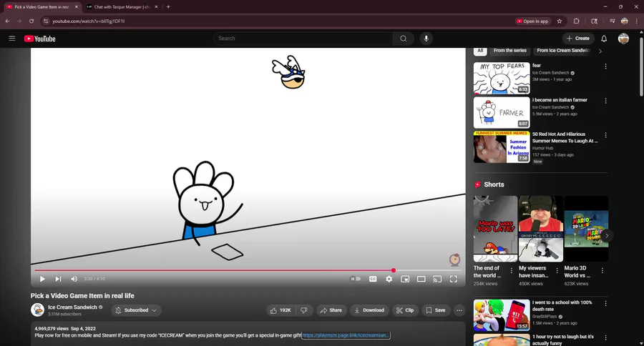The image size is (644, 346).
Task: Mute the video volume
Action: [74, 279]
